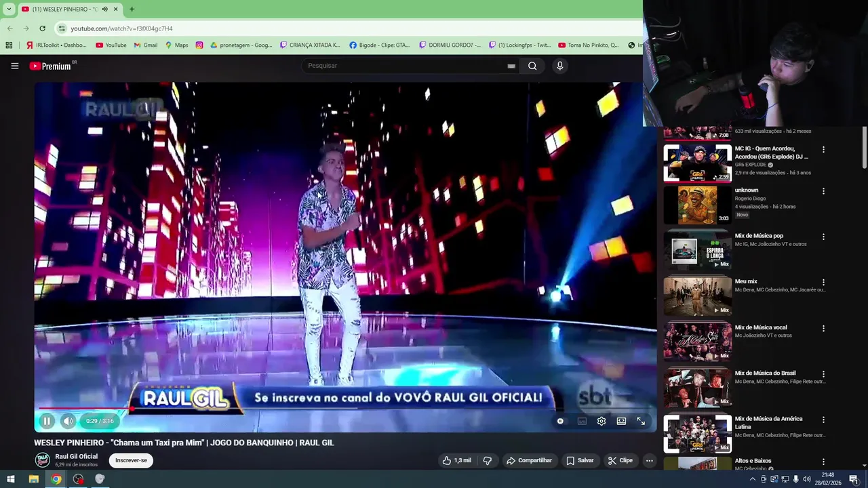Click the Compartilhar share button
This screenshot has height=488, width=868.
[529, 460]
